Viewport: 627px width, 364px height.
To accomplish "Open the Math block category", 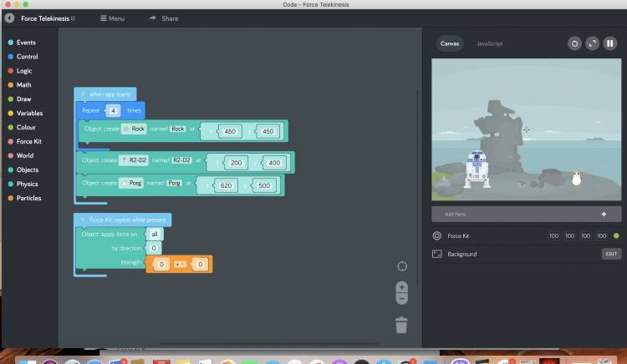I will 19,84.
